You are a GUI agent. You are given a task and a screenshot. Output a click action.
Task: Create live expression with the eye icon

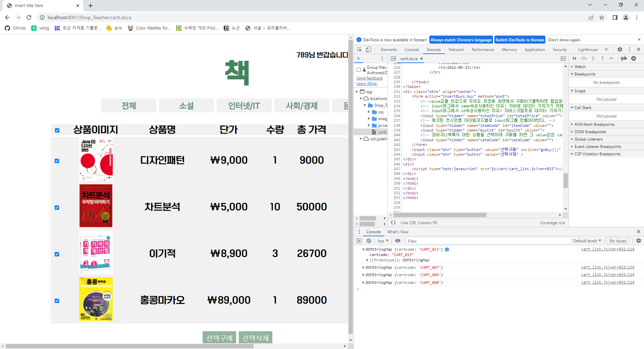tap(398, 241)
